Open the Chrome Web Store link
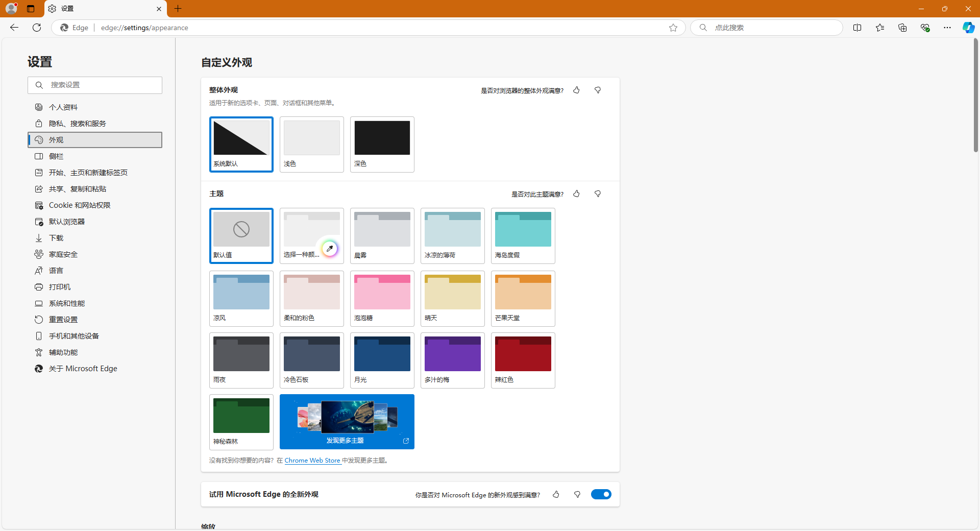 [x=312, y=461]
